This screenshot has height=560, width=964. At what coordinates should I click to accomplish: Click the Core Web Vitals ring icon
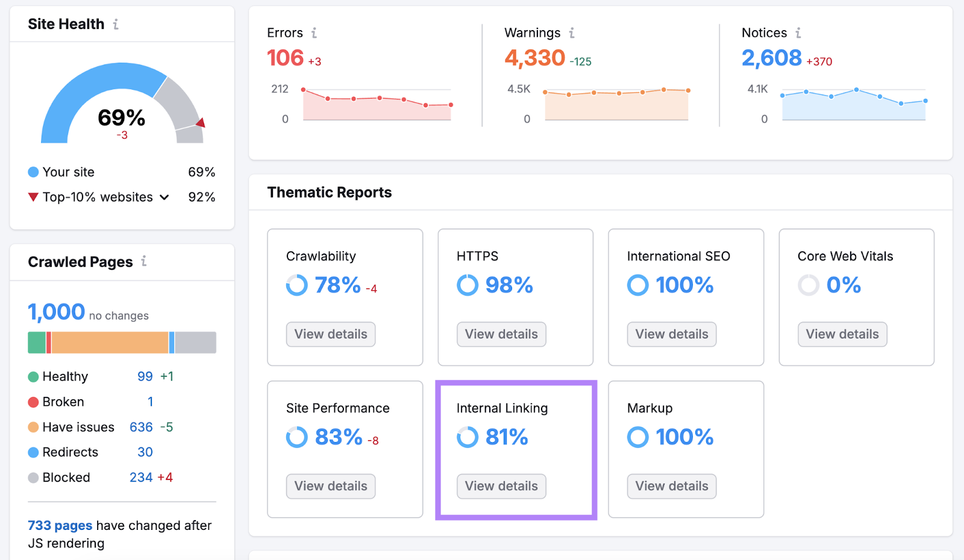(x=808, y=285)
